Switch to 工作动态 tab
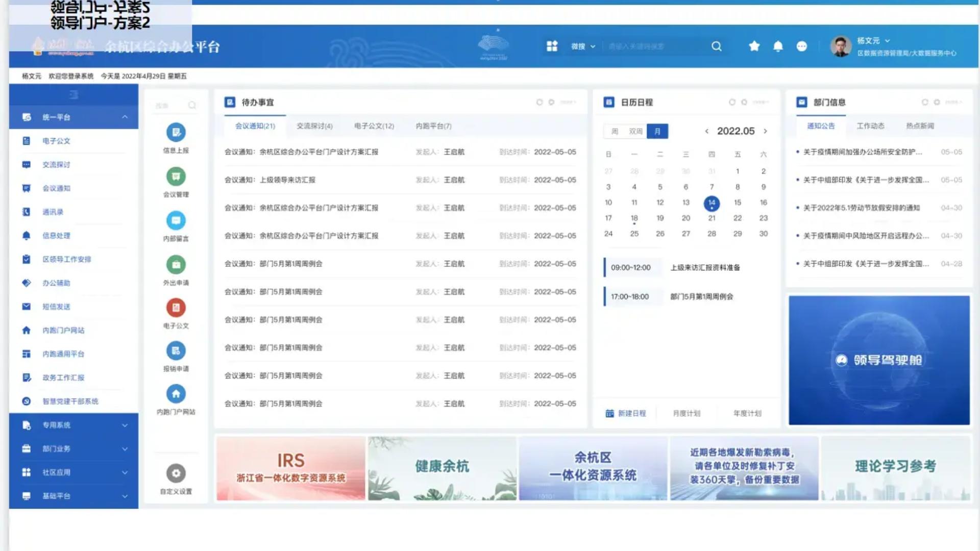The height and width of the screenshot is (551, 980). (870, 126)
